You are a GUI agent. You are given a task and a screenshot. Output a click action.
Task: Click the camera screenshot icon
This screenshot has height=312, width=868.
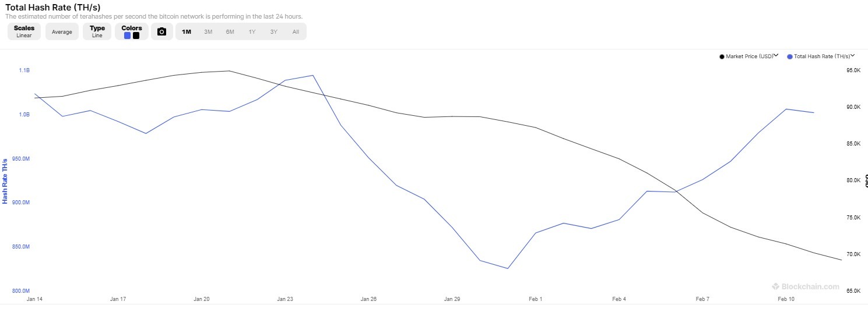[161, 31]
